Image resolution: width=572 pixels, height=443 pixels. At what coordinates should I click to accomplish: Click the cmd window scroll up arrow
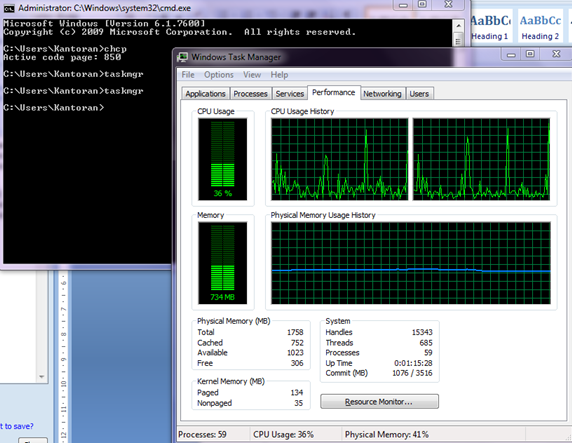tap(458, 26)
